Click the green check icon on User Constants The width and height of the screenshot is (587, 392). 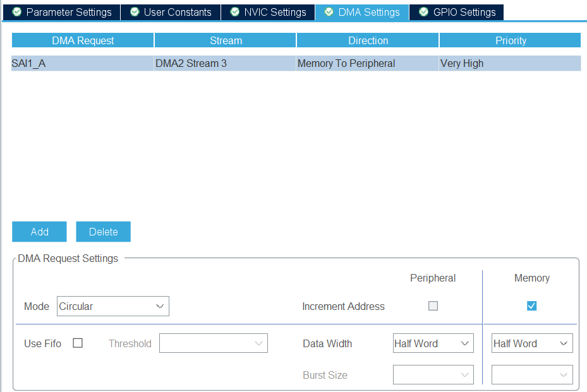click(135, 12)
